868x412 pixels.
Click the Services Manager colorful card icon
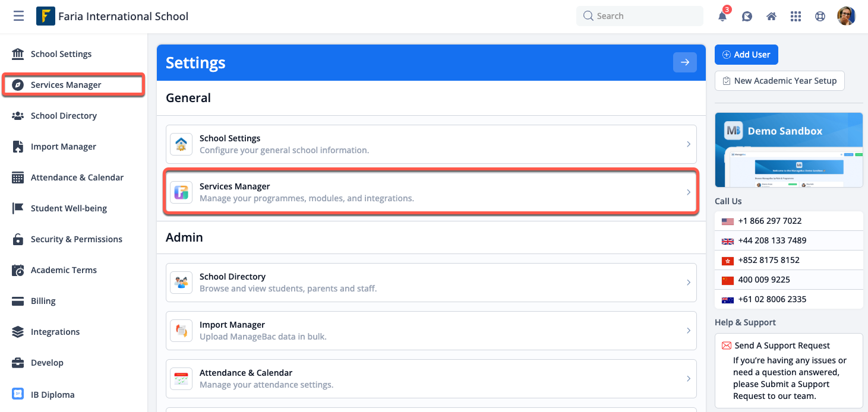point(181,192)
